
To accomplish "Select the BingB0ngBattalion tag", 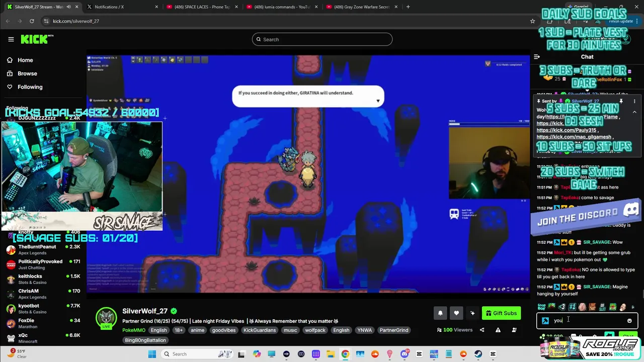I will pyautogui.click(x=145, y=340).
